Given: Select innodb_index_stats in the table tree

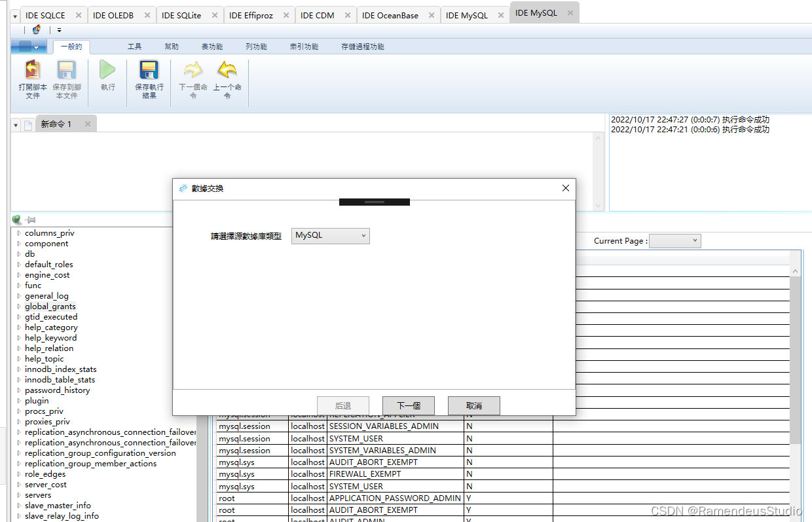Looking at the screenshot, I should [61, 369].
